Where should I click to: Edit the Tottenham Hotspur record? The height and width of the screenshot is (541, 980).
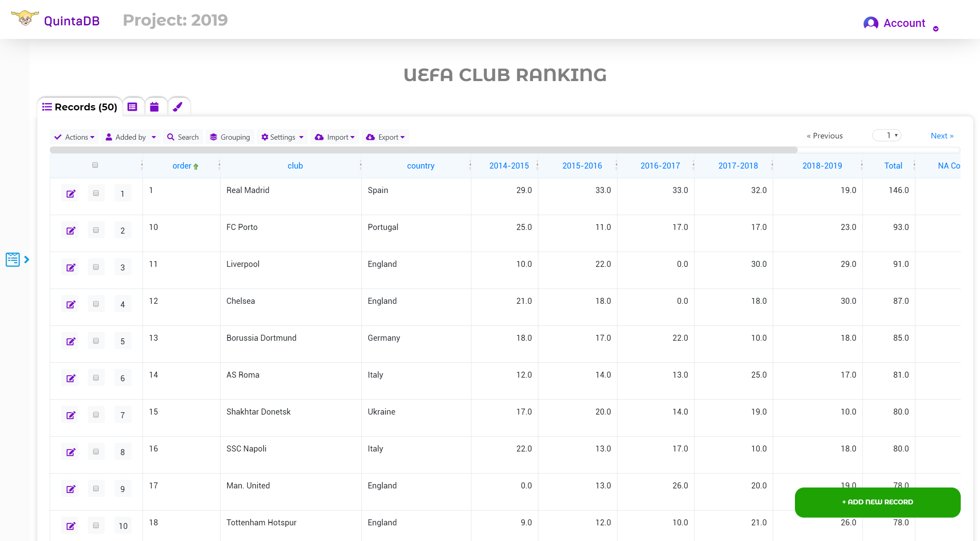tap(71, 526)
